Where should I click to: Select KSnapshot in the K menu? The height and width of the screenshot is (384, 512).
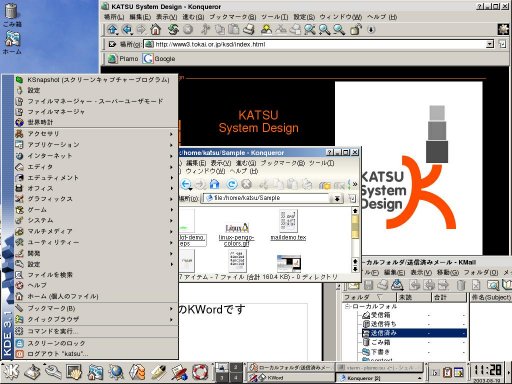(x=96, y=80)
